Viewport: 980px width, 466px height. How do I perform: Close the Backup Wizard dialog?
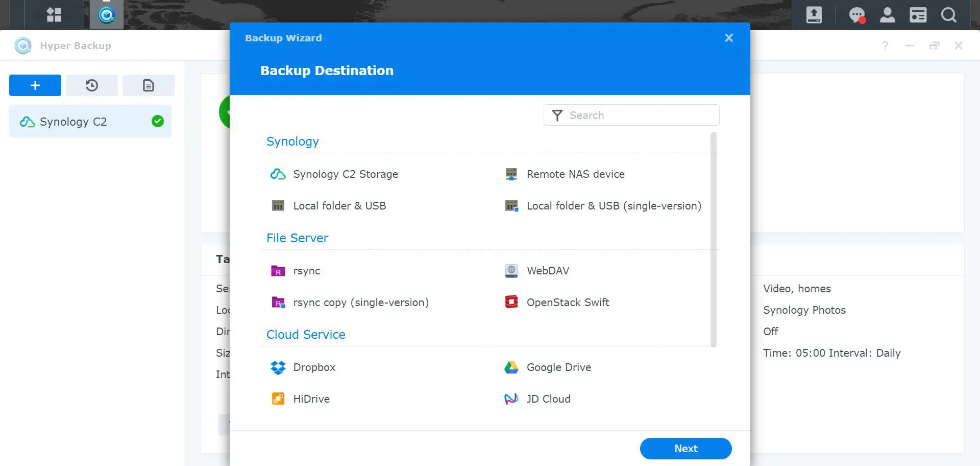(x=728, y=38)
